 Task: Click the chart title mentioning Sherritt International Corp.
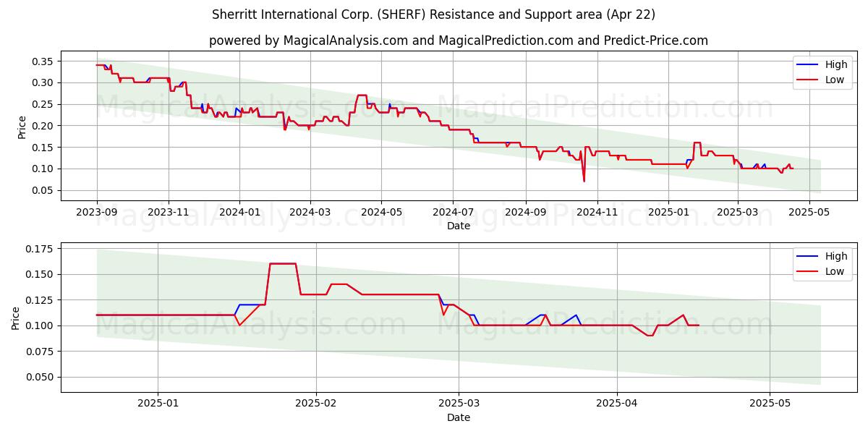(x=434, y=14)
